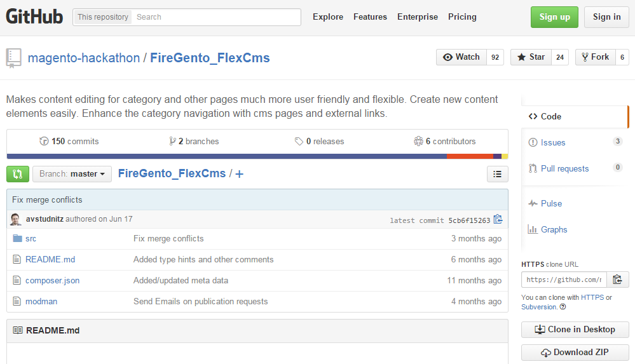The image size is (635, 364).
Task: Click avstudnitz's avatar thumbnail
Action: coord(16,219)
